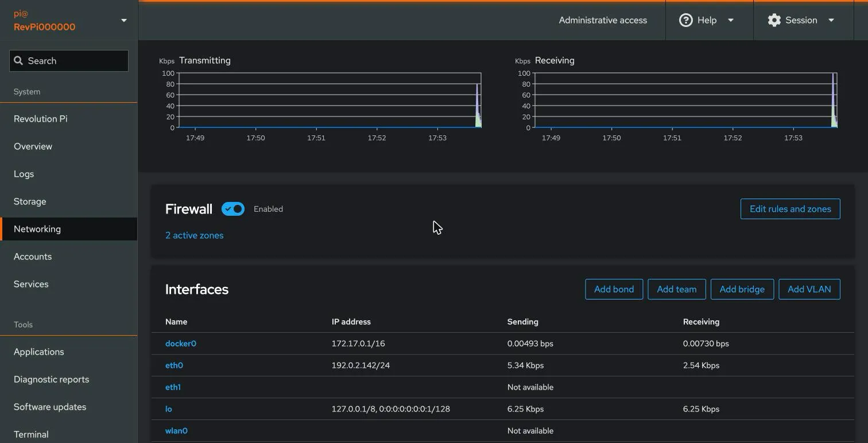868x443 pixels.
Task: Open the Session dropdown menu
Action: pos(801,20)
